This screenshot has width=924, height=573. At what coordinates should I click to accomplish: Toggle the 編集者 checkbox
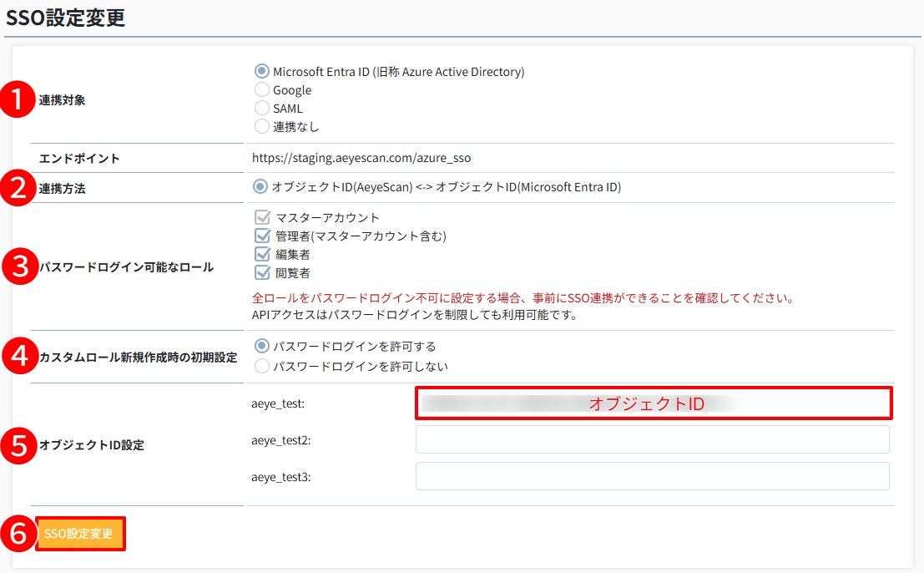[263, 255]
